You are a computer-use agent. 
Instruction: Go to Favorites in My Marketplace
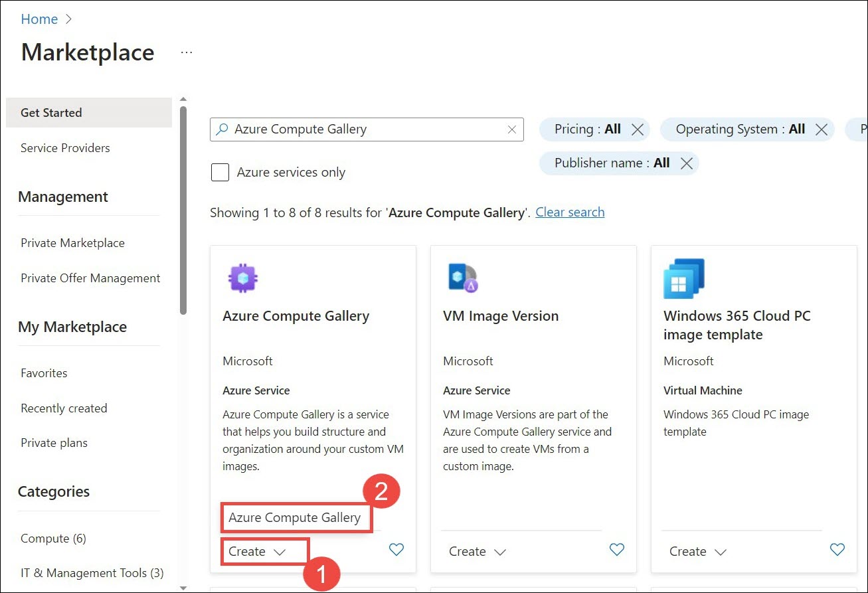pos(44,373)
